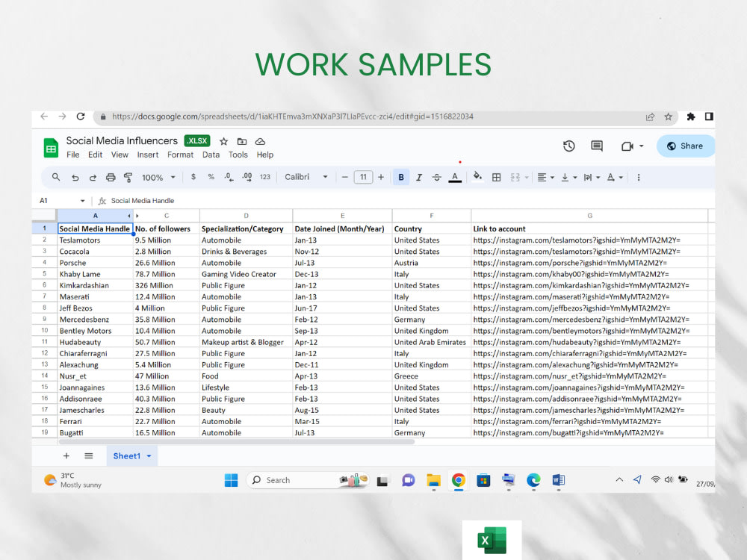The height and width of the screenshot is (560, 747).
Task: Click the Share button
Action: pyautogui.click(x=686, y=146)
